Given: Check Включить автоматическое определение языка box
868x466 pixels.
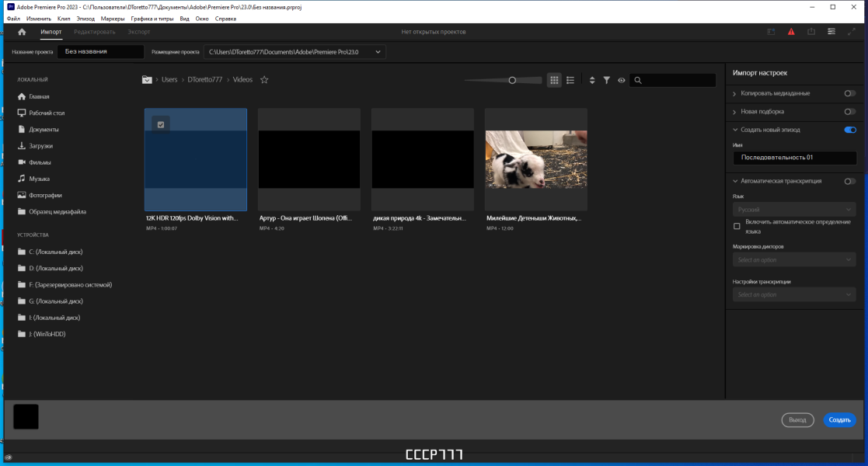Looking at the screenshot, I should click(737, 226).
